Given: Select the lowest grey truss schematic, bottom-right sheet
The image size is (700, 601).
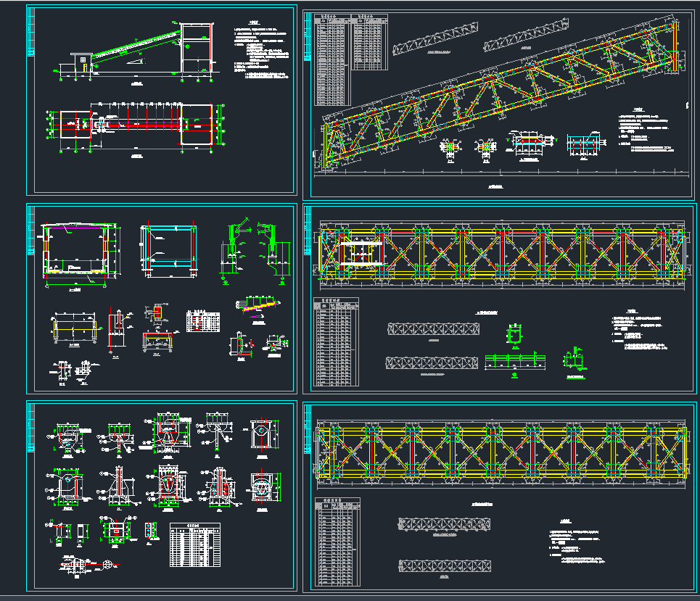Looking at the screenshot, I should 444,565.
